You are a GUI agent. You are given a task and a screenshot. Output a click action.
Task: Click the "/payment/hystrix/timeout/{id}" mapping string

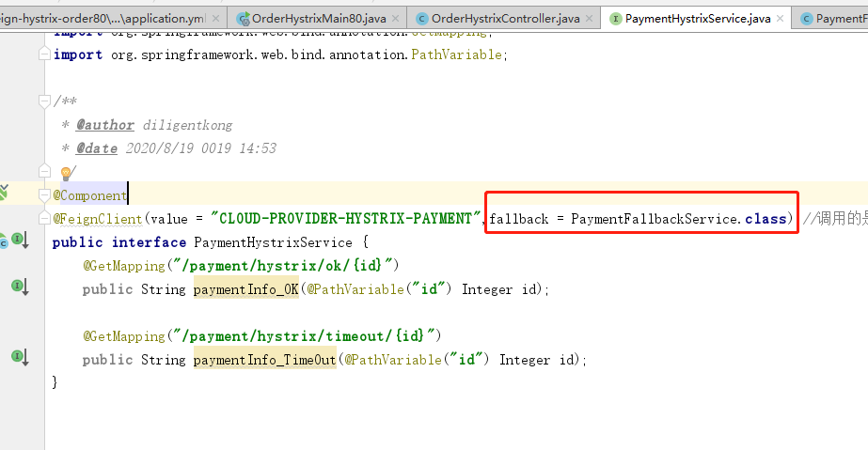pos(305,336)
